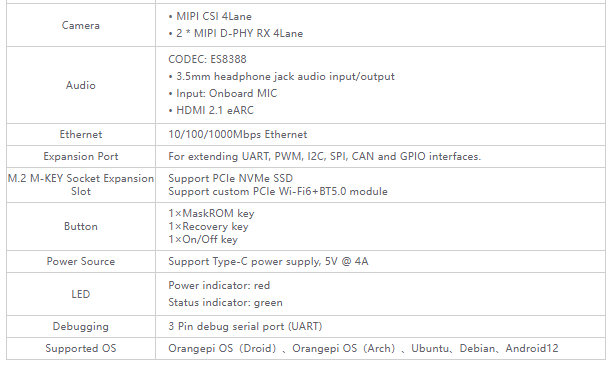Click the HDMI 2.1 eARC entry

211,110
